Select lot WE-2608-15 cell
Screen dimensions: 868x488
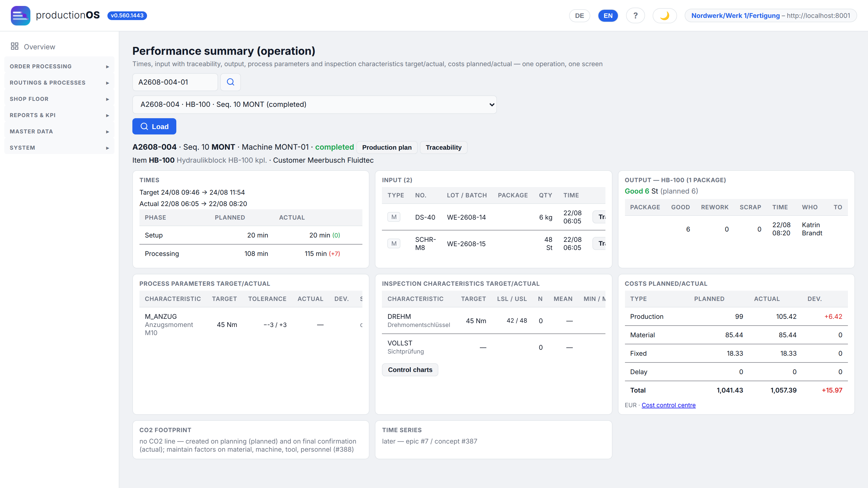pyautogui.click(x=466, y=244)
